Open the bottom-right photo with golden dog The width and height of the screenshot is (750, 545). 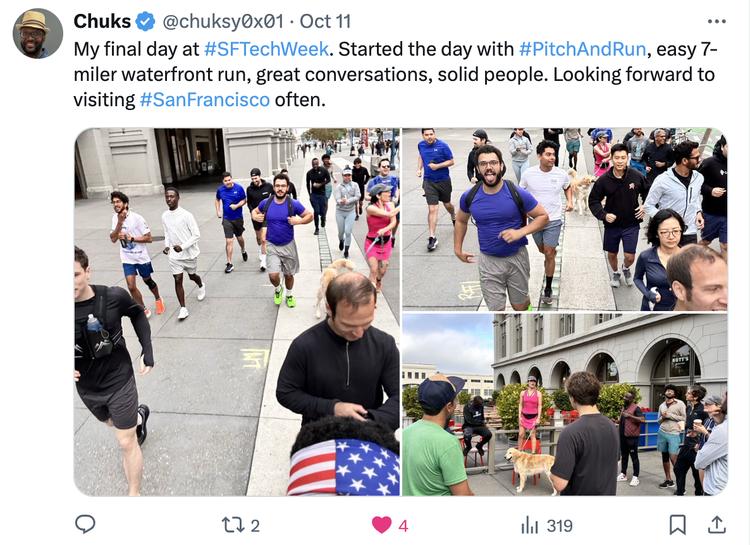(565, 405)
